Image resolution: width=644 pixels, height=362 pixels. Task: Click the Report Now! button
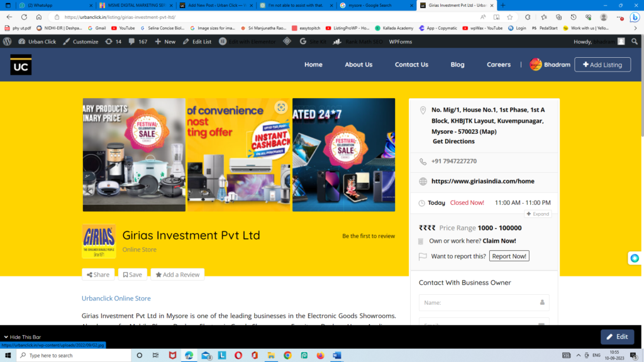(509, 256)
